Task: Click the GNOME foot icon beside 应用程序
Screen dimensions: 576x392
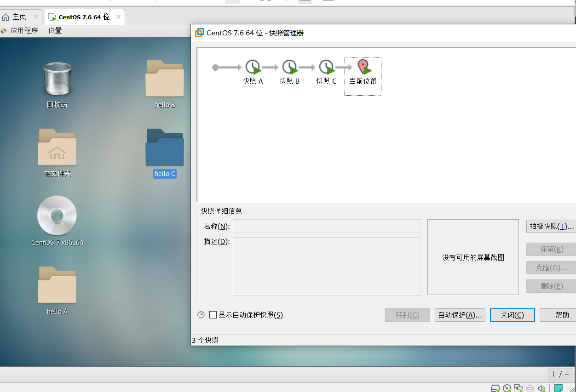Action: pos(4,31)
